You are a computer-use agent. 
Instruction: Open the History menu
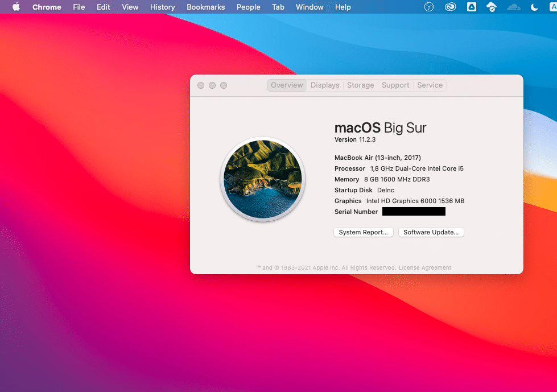coord(162,7)
